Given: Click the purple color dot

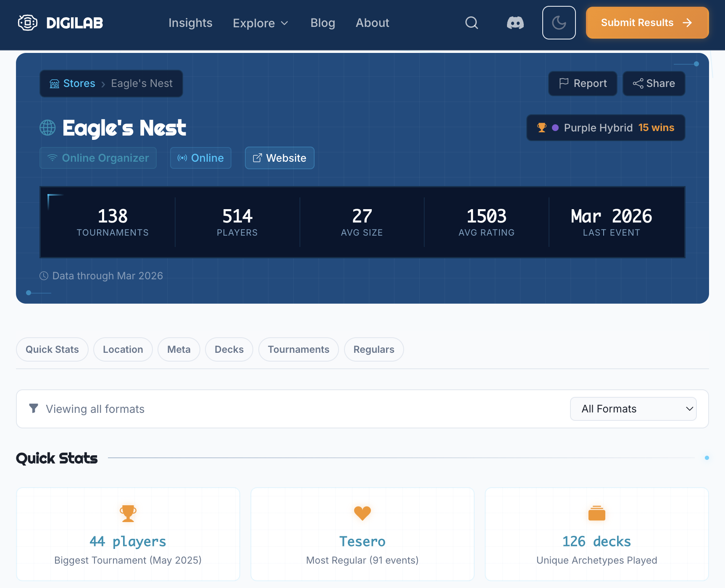Looking at the screenshot, I should 555,128.
